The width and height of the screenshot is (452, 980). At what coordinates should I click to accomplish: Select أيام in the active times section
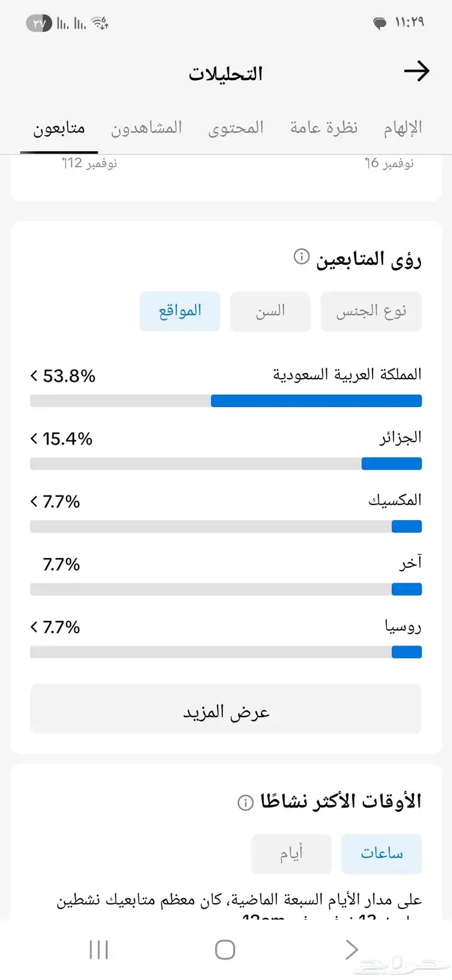point(291,853)
